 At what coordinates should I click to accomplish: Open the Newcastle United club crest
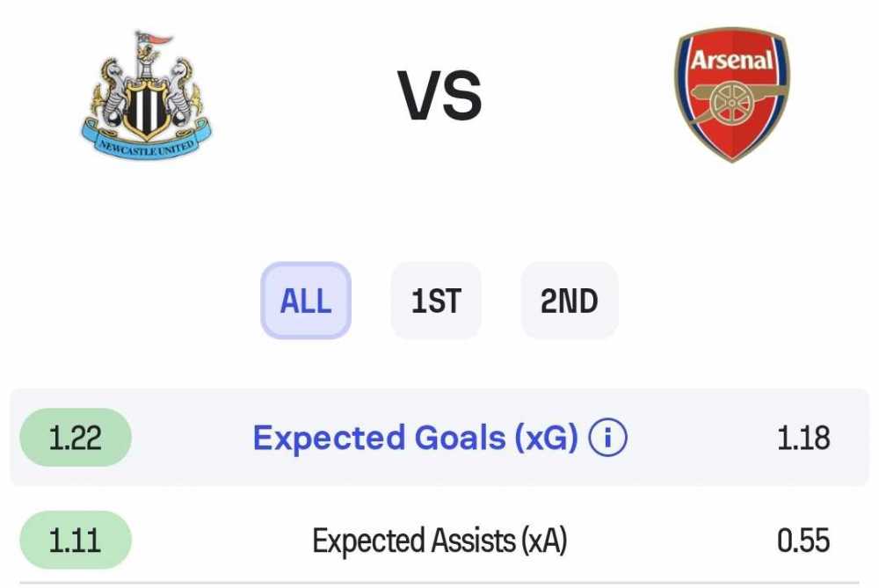coord(146,95)
